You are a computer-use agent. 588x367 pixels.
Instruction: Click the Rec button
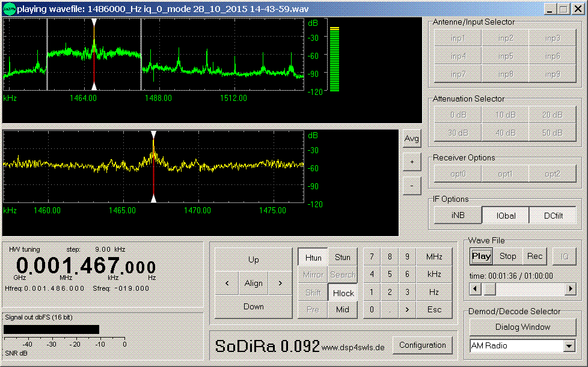coord(534,256)
